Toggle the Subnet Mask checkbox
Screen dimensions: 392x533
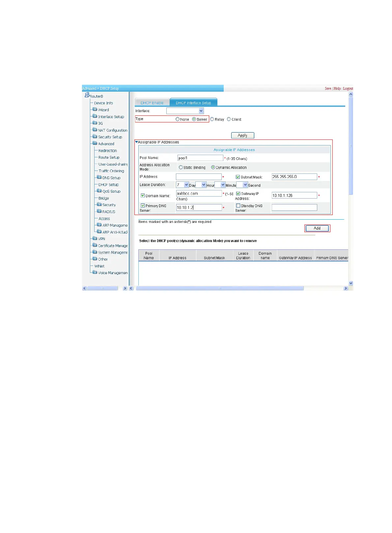[x=238, y=177]
